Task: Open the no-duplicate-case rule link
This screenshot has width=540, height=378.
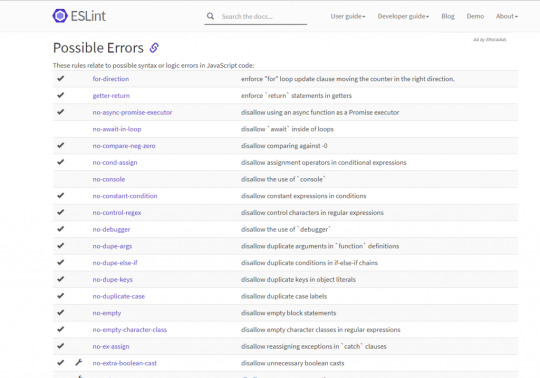Action: (118, 296)
